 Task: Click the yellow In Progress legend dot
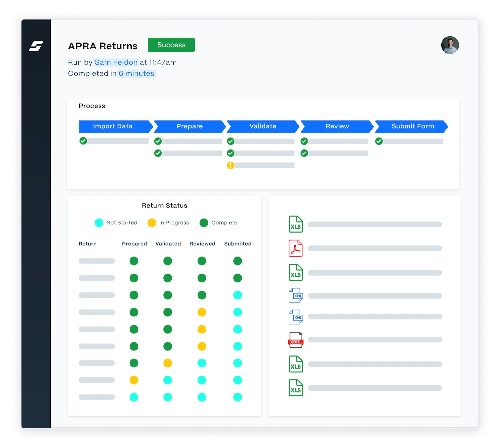(x=152, y=223)
